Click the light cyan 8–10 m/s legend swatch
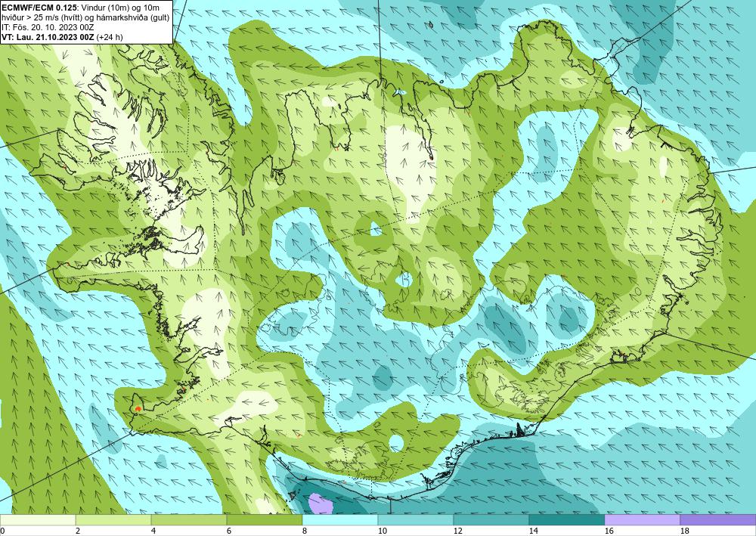The width and height of the screenshot is (756, 536). (340, 520)
